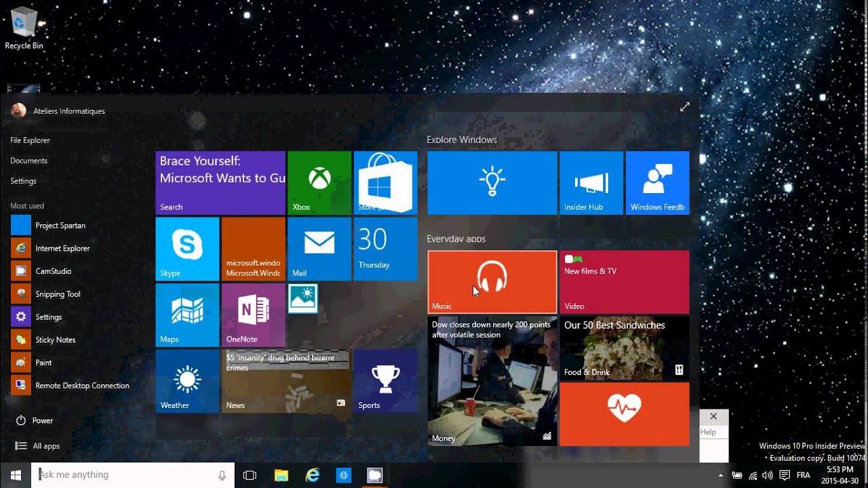868x488 pixels.
Task: Launch the Maps tile
Action: (187, 315)
